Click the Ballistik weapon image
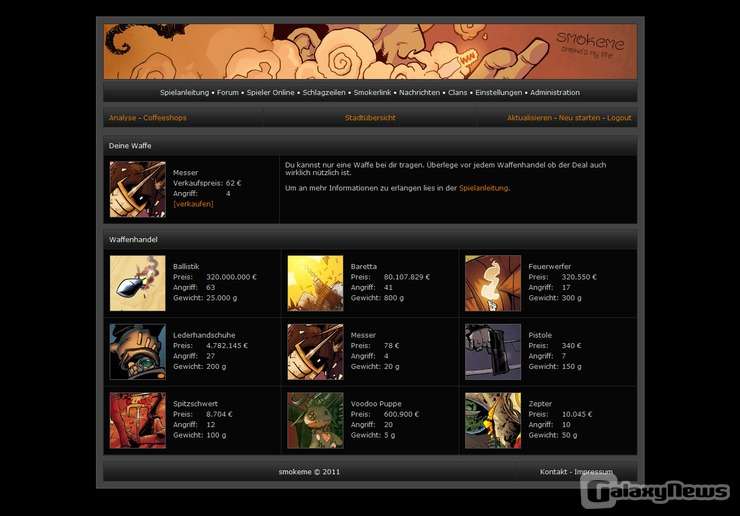This screenshot has width=740, height=516. (137, 283)
